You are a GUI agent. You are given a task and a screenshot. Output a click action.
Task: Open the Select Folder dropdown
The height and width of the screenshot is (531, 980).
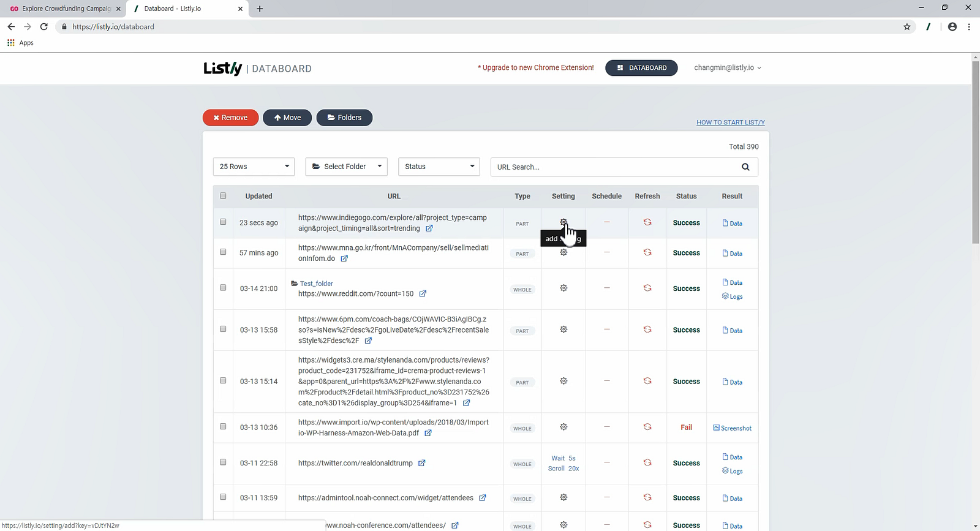click(x=347, y=167)
